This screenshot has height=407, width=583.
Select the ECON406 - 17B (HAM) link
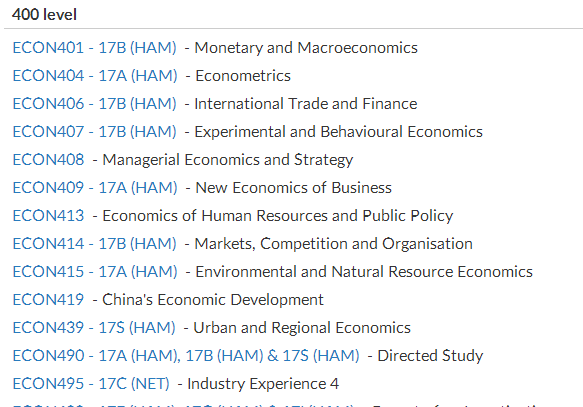pos(94,104)
